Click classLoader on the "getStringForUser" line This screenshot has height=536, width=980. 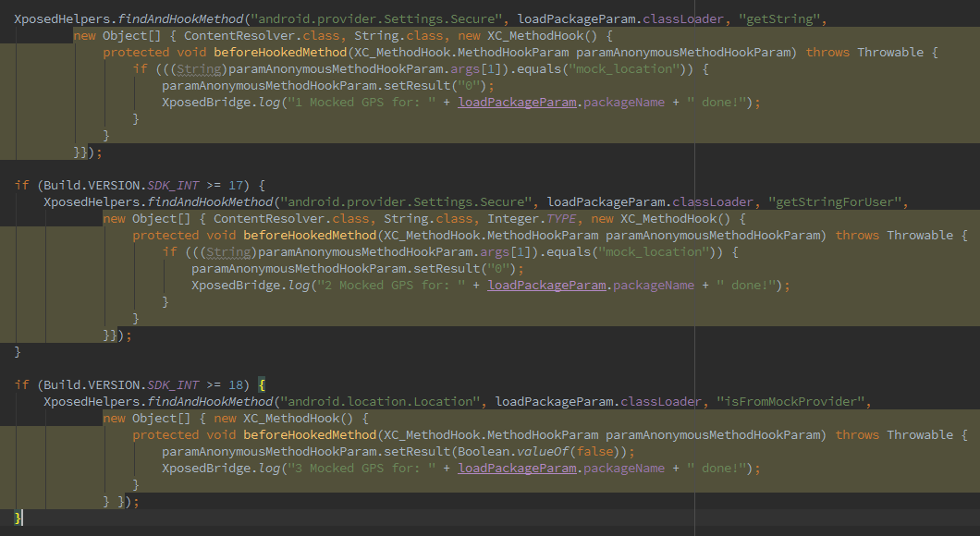[x=713, y=202]
